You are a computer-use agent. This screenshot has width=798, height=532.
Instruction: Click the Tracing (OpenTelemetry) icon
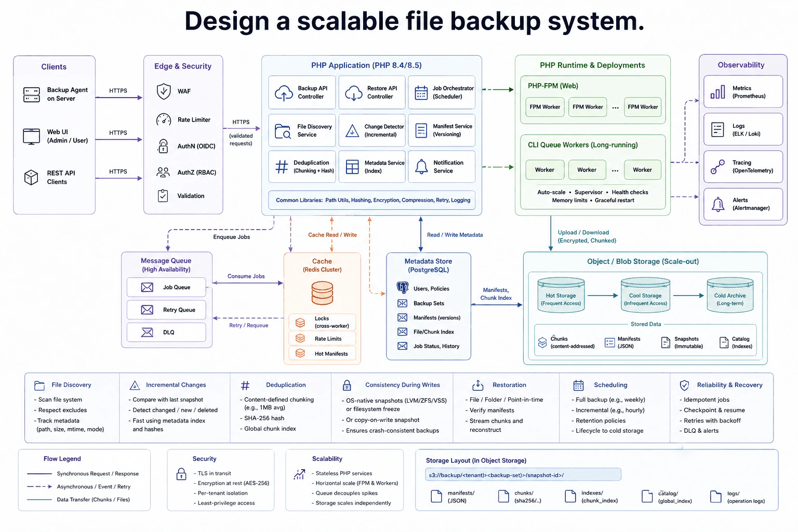717,167
